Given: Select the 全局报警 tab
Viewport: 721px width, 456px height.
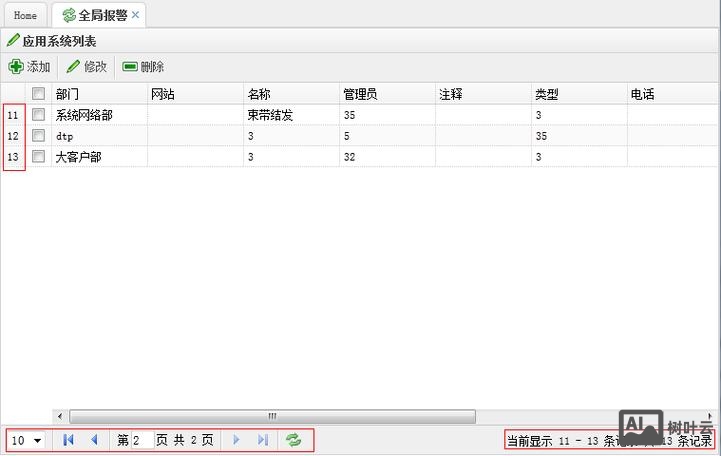Looking at the screenshot, I should 101,15.
